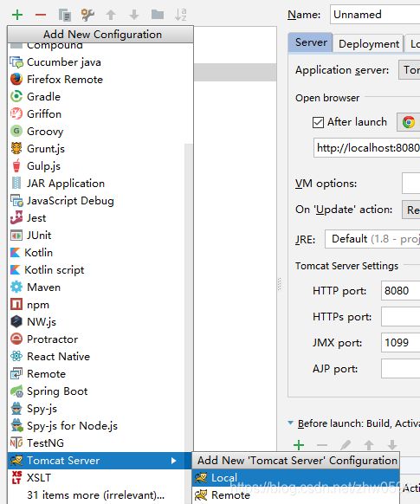Choose Spring Boot configuration
The width and height of the screenshot is (420, 504).
(96, 391)
